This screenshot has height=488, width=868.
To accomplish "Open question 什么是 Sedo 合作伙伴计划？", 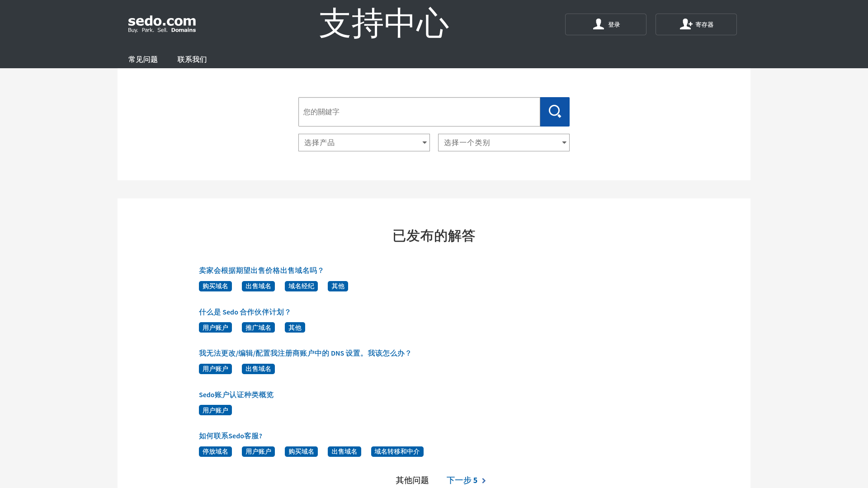I will (x=245, y=312).
